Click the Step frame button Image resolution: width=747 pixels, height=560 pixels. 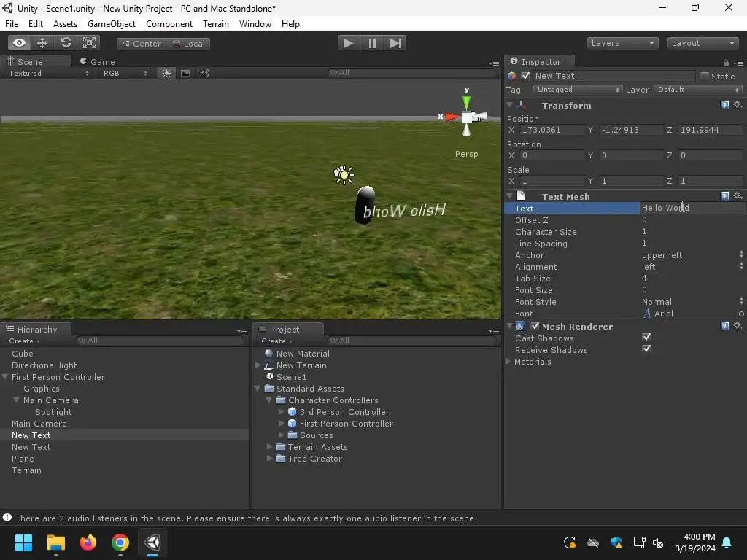[x=395, y=43]
